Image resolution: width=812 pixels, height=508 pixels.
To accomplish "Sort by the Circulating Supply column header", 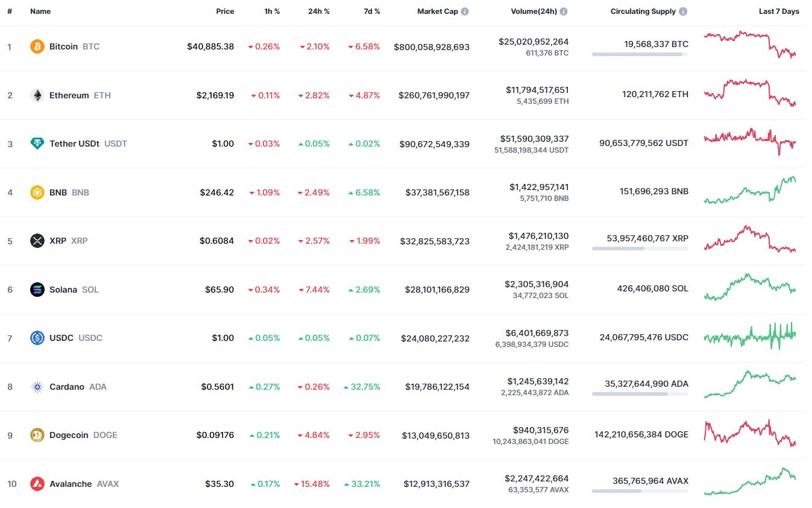I will (x=643, y=11).
